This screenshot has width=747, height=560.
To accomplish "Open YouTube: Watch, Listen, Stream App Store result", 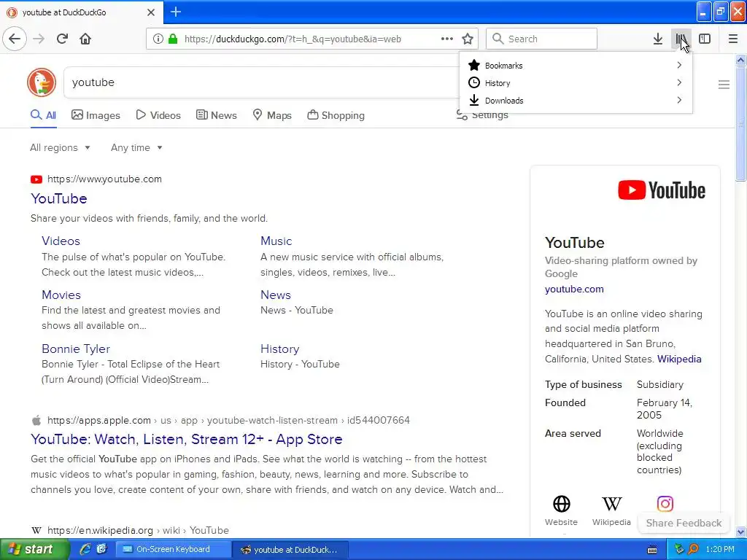I will coord(186,439).
